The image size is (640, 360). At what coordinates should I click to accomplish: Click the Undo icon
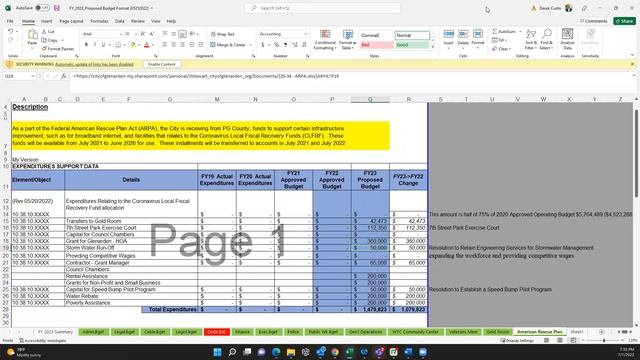pyautogui.click(x=11, y=31)
